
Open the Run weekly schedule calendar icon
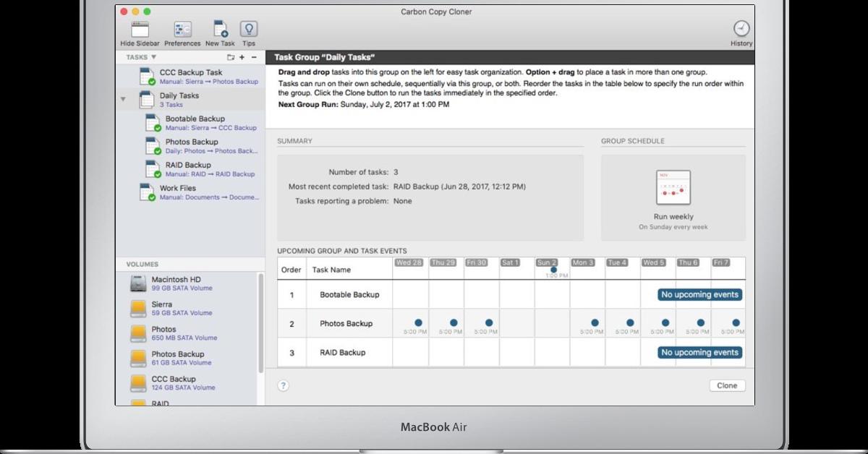(x=673, y=188)
